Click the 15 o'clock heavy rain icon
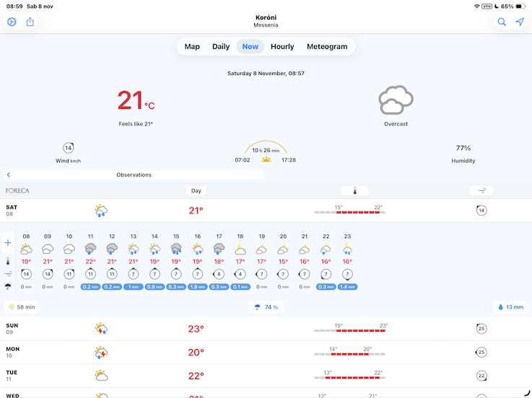 pyautogui.click(x=176, y=249)
